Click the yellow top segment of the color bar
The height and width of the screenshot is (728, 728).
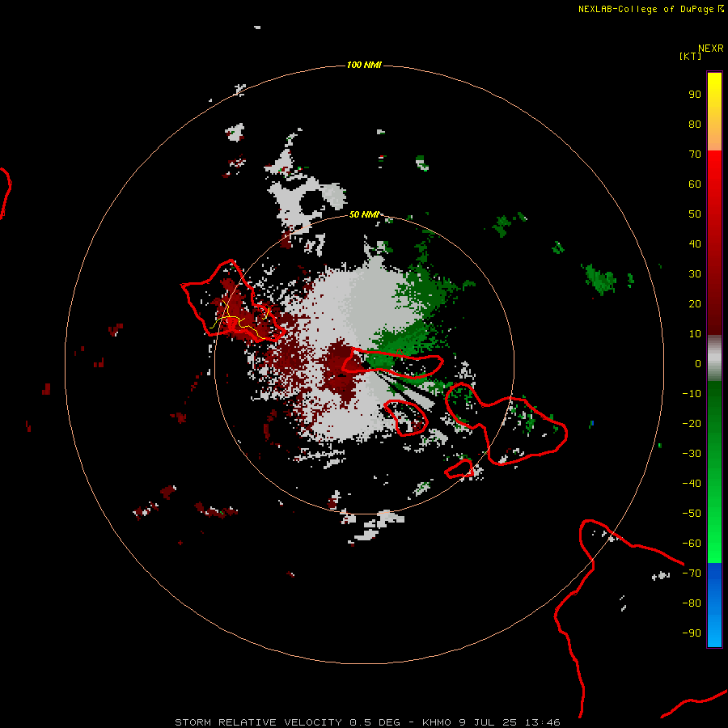(x=714, y=112)
